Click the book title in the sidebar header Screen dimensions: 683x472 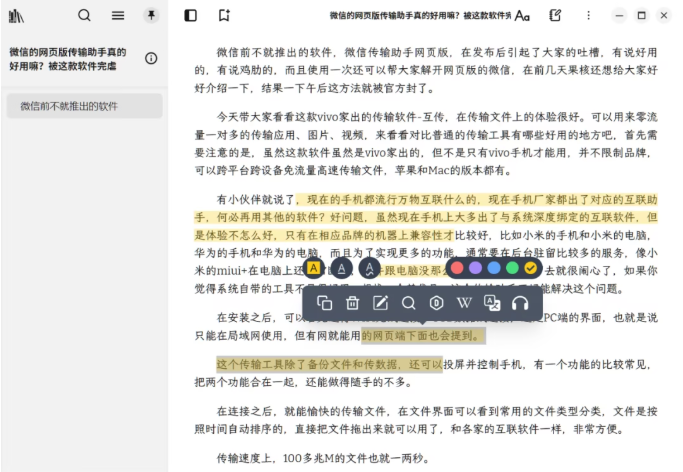pos(68,59)
